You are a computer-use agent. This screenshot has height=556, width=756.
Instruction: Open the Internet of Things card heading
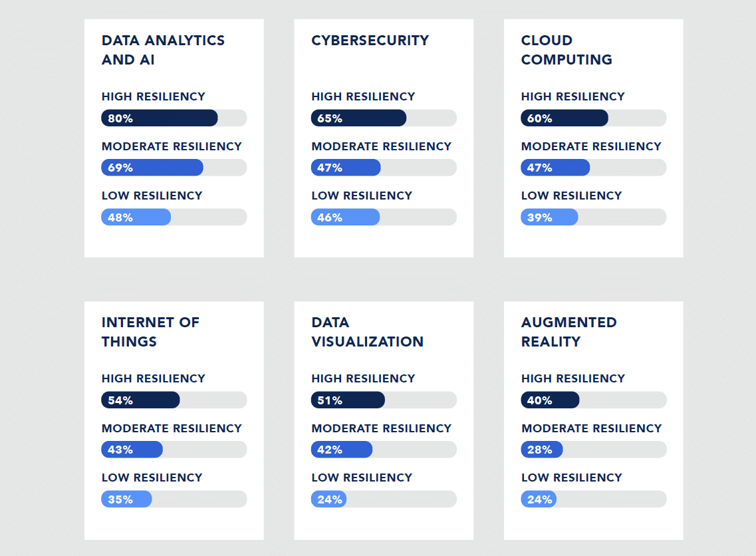[150, 332]
